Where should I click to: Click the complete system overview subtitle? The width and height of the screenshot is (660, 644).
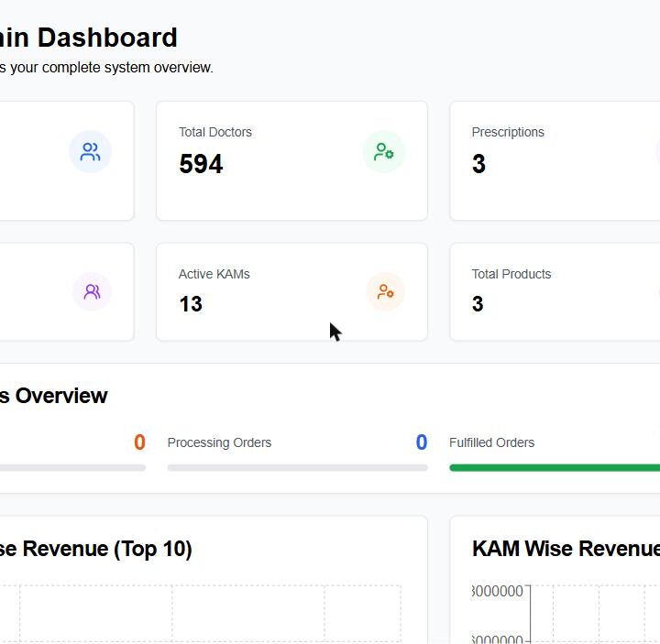point(106,67)
